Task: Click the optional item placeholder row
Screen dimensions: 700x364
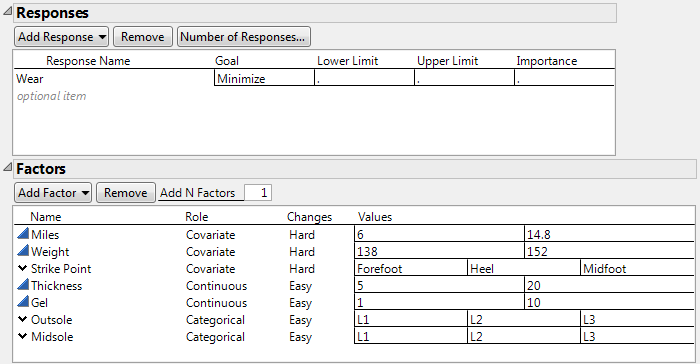Action: pyautogui.click(x=51, y=96)
